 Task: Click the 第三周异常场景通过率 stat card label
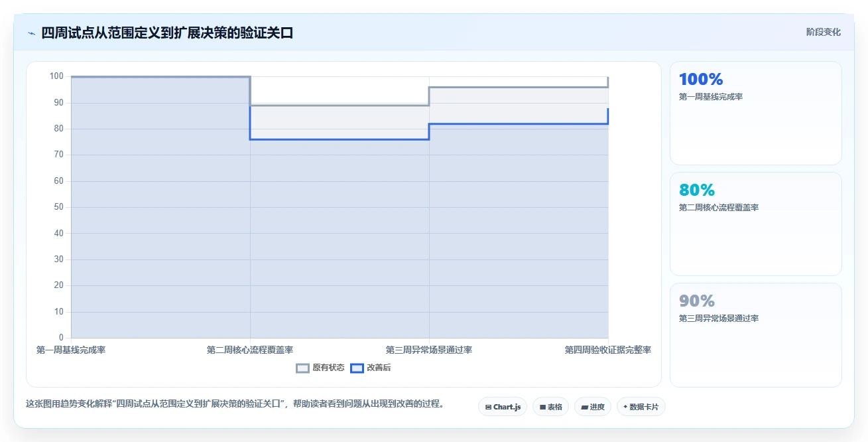(718, 319)
